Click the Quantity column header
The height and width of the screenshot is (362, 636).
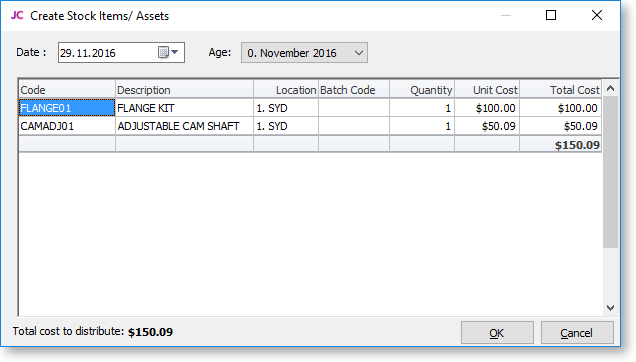[422, 89]
